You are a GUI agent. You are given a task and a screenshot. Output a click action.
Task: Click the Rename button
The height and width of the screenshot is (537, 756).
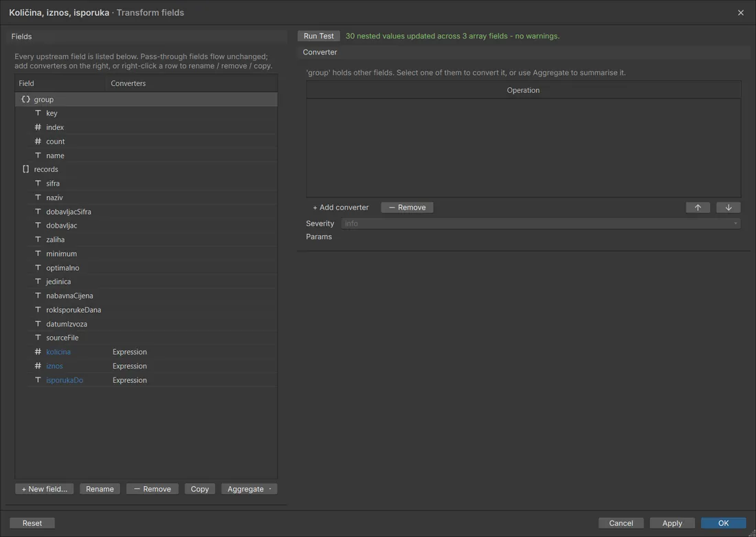pos(100,489)
